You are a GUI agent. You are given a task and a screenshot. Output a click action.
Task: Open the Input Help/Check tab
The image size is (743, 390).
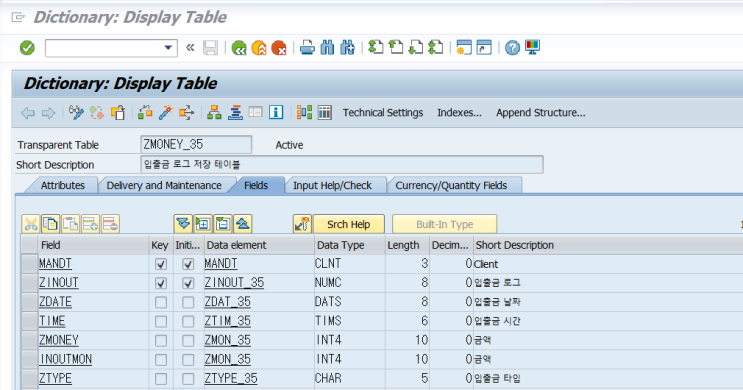[x=332, y=185]
